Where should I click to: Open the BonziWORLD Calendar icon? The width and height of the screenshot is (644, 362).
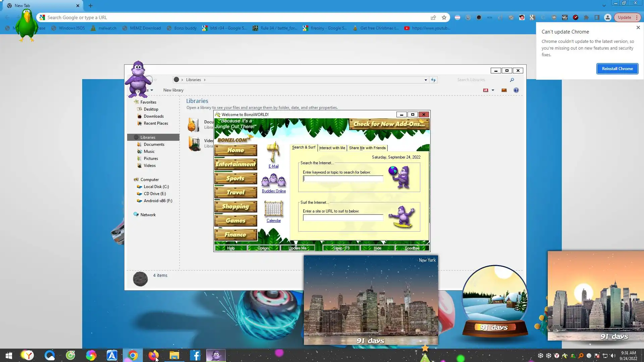click(273, 209)
